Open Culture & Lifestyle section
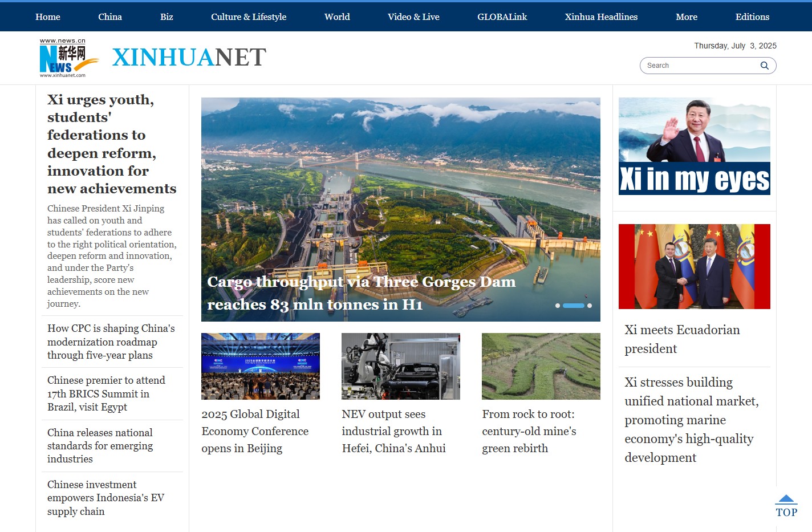Screen dimensions: 812x532 (x=249, y=17)
